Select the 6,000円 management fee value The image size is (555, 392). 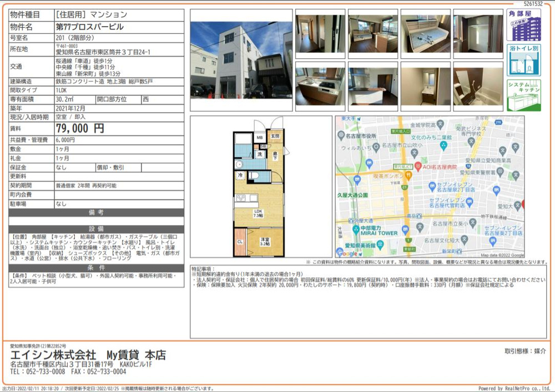(x=65, y=140)
